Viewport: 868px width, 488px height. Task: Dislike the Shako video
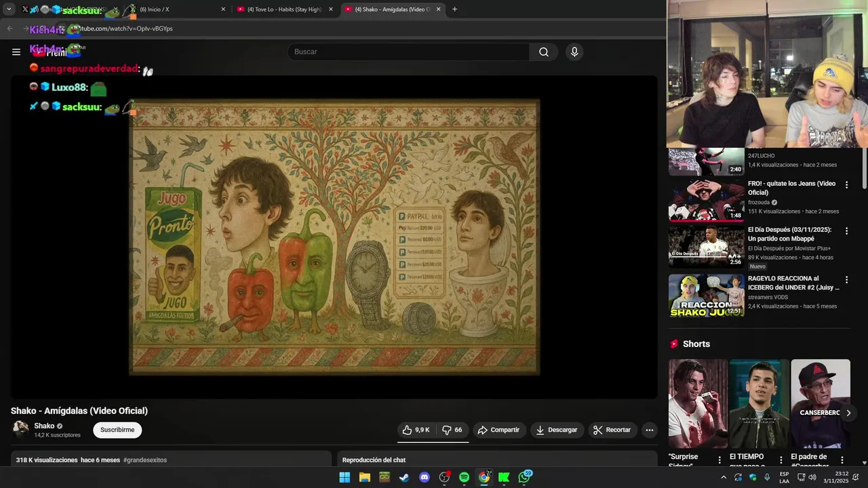click(x=452, y=430)
